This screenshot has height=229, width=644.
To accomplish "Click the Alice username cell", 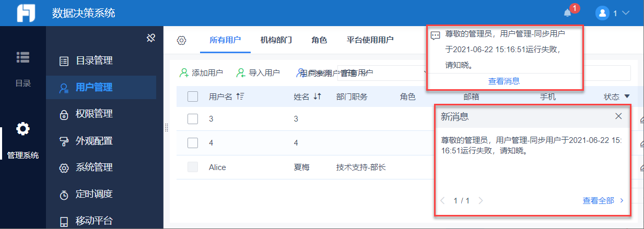I will 217,167.
